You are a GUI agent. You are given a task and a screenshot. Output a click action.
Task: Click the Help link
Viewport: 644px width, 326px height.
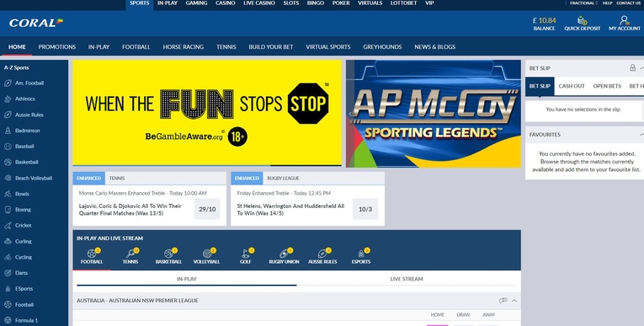(x=608, y=3)
